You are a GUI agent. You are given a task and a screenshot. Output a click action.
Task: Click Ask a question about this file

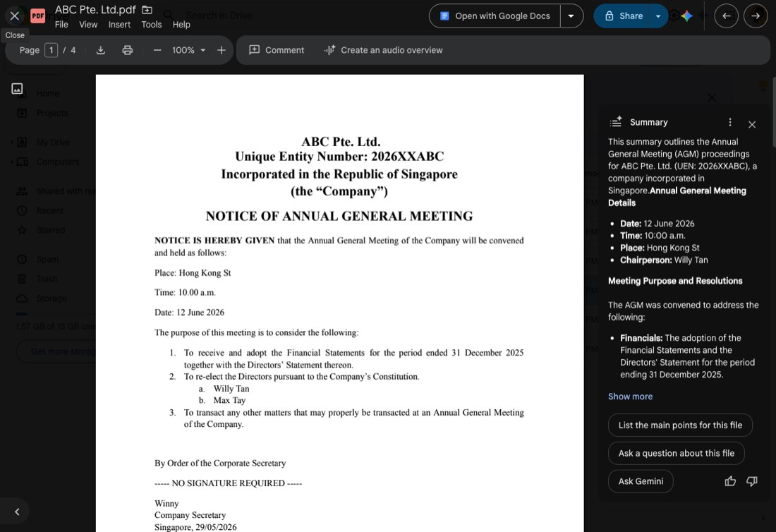[676, 453]
